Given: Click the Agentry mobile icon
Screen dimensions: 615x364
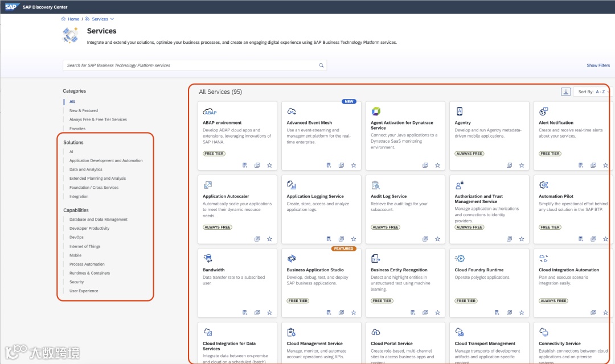Looking at the screenshot, I should (x=460, y=111).
